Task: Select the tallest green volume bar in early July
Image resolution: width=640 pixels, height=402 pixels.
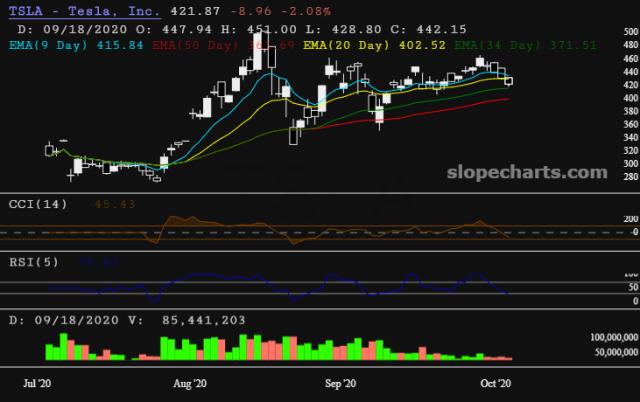Action: 64,346
